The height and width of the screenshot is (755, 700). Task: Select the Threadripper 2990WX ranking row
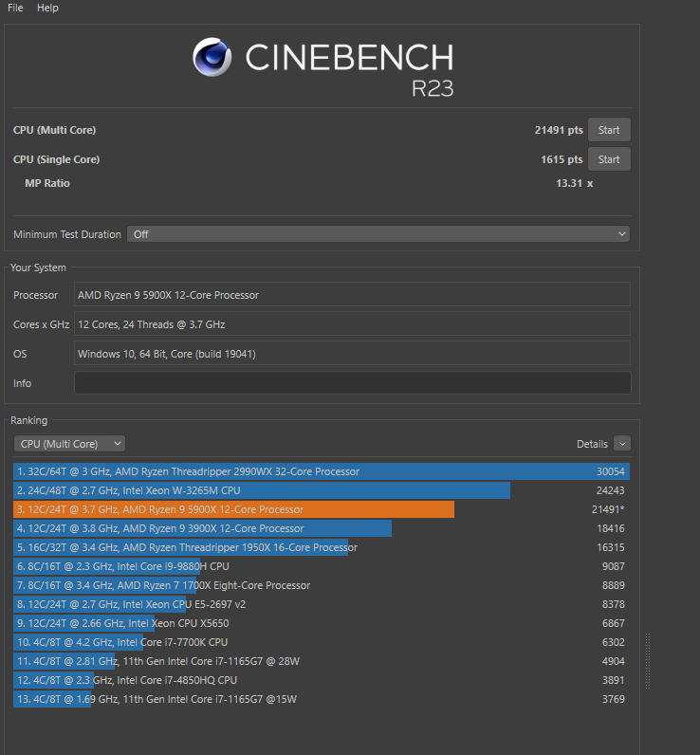coord(322,471)
